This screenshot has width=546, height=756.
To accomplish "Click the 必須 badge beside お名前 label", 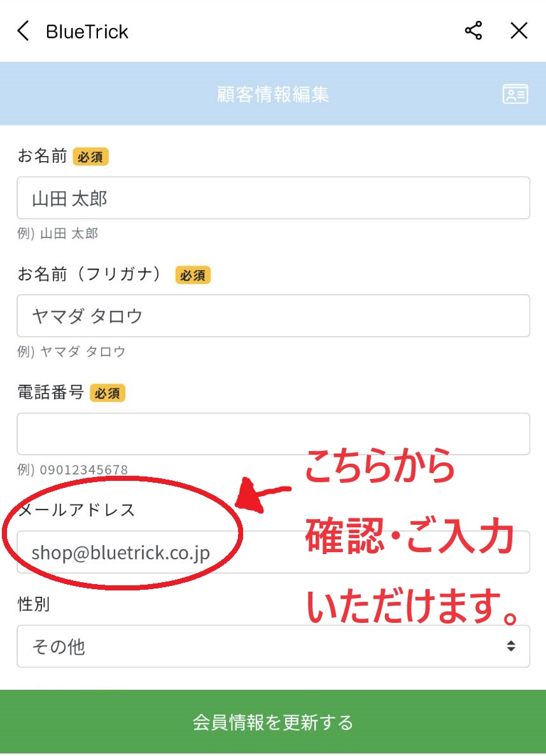I will [90, 157].
